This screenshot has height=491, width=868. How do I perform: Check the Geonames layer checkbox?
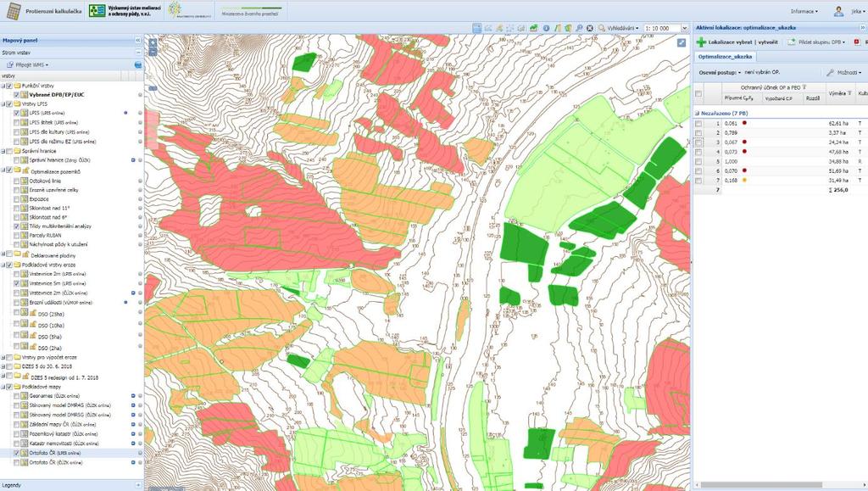pyautogui.click(x=17, y=396)
